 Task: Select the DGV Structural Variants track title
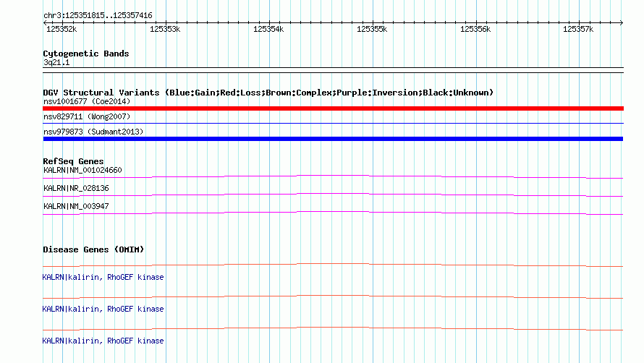(x=268, y=93)
